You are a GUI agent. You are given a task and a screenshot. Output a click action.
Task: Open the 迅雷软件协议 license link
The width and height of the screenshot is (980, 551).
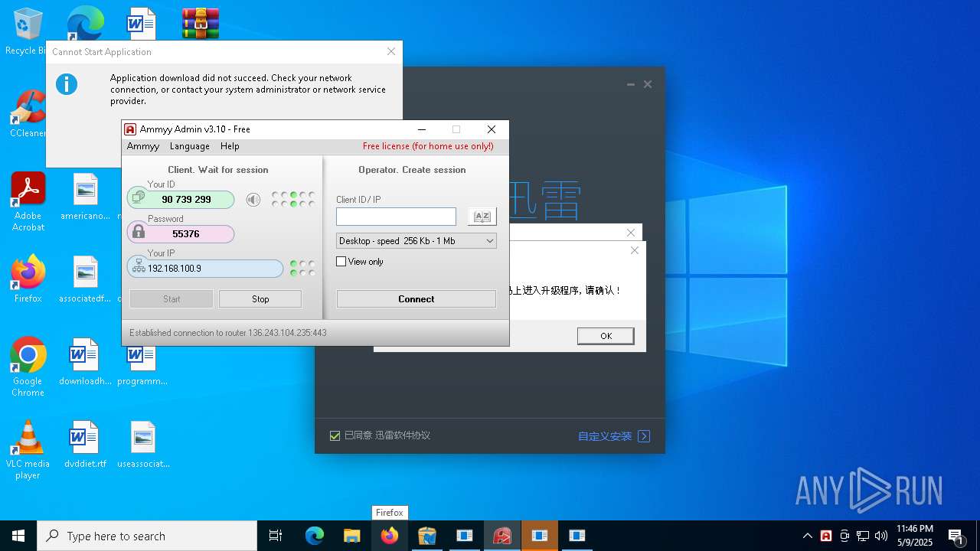(403, 435)
